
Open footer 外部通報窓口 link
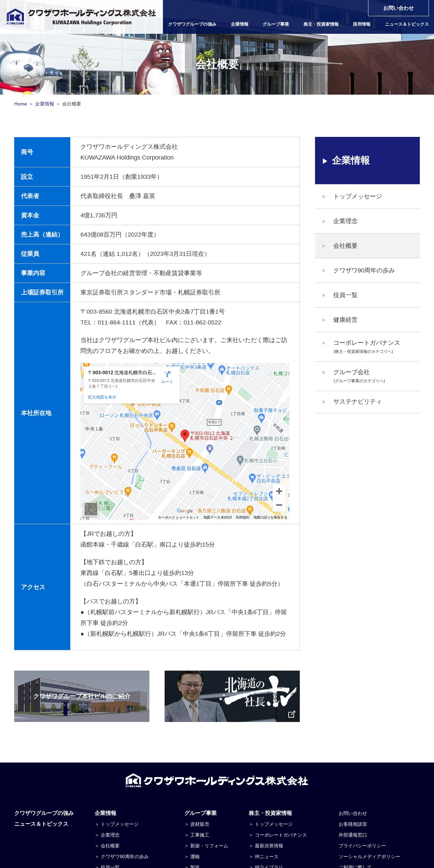pyautogui.click(x=353, y=835)
